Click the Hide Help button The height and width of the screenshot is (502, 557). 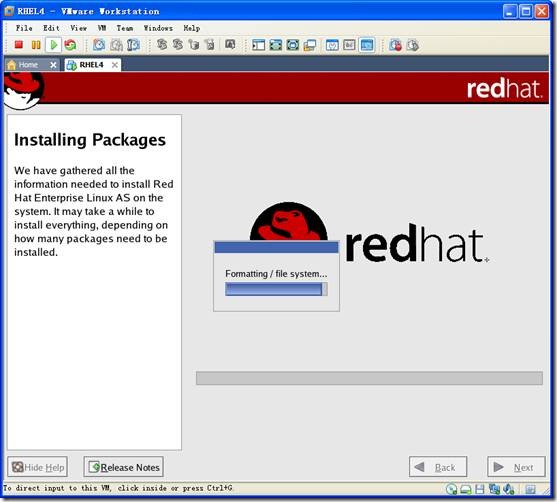point(37,467)
